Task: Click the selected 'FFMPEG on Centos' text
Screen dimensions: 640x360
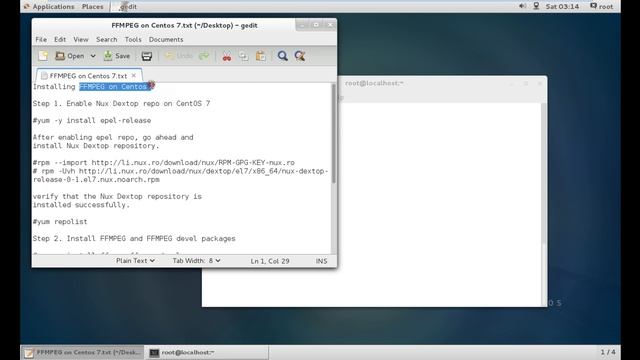Action: (x=113, y=87)
